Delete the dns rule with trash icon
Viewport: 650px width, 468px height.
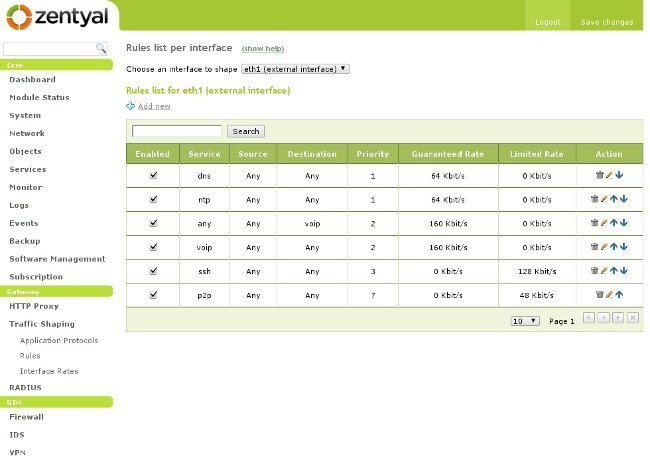[599, 175]
